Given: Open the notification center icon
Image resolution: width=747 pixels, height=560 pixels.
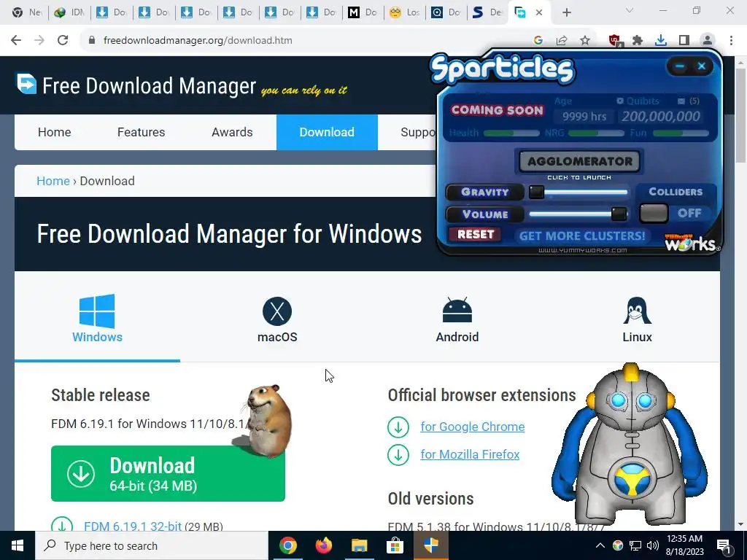Looking at the screenshot, I should (x=723, y=546).
